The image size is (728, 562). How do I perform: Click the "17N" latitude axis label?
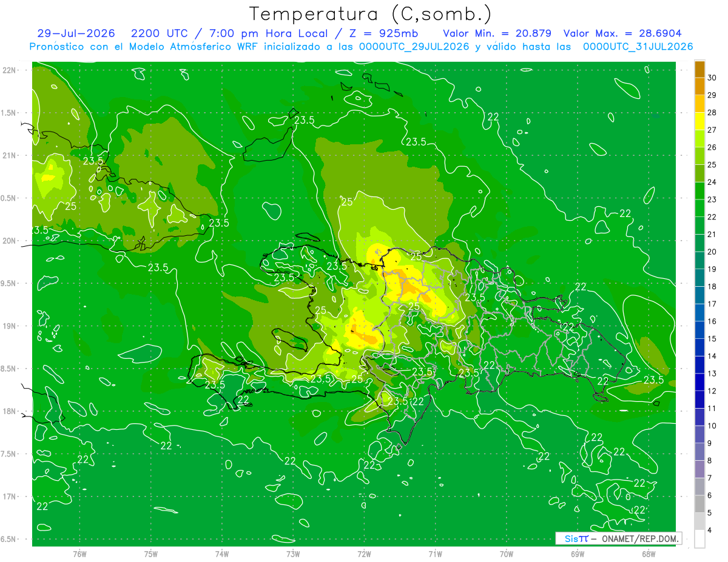9,497
